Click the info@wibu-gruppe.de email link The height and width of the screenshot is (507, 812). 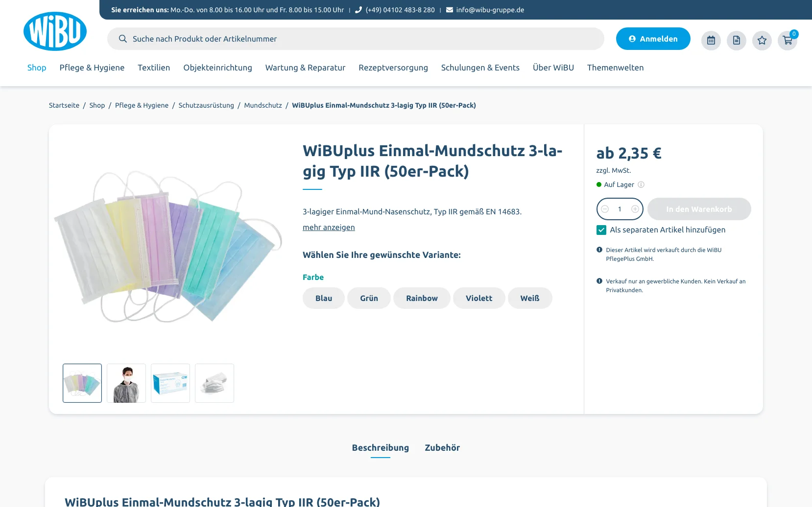[x=490, y=10]
